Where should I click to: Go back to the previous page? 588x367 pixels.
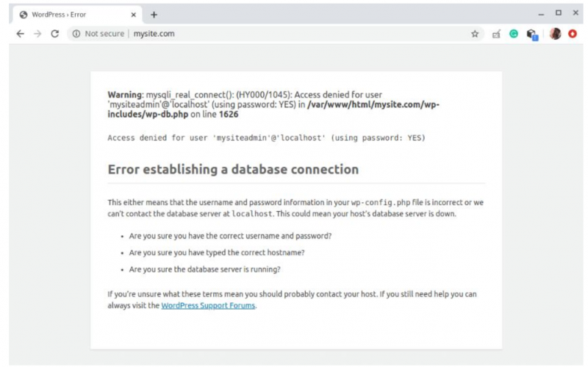pyautogui.click(x=21, y=34)
